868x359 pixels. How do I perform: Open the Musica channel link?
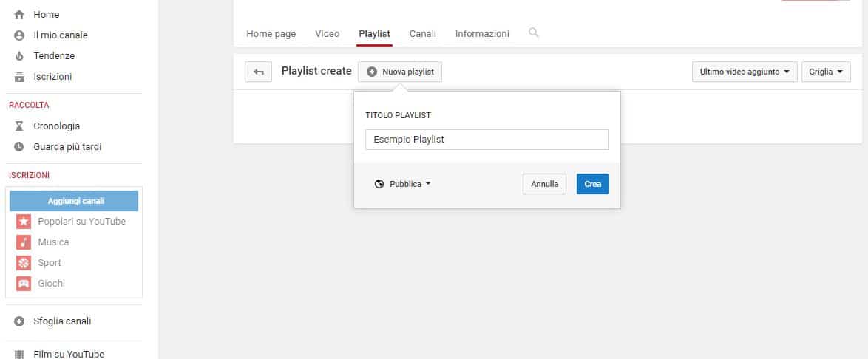54,242
